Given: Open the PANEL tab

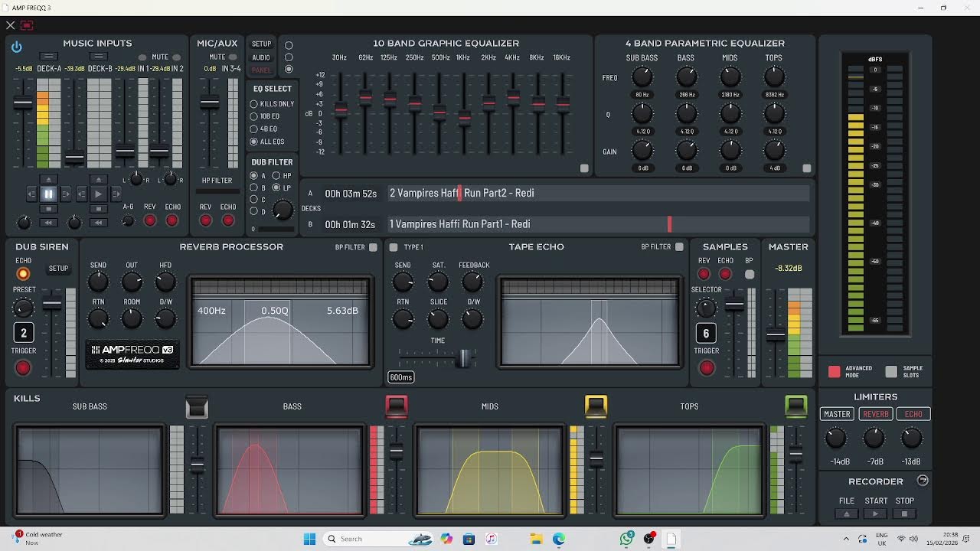Looking at the screenshot, I should point(261,70).
